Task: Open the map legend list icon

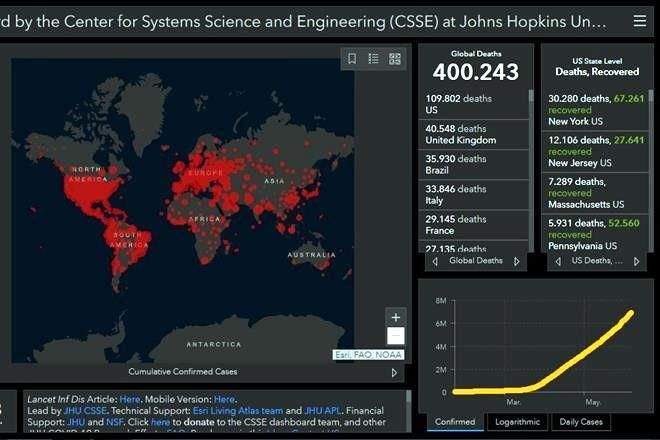Action: click(x=373, y=59)
